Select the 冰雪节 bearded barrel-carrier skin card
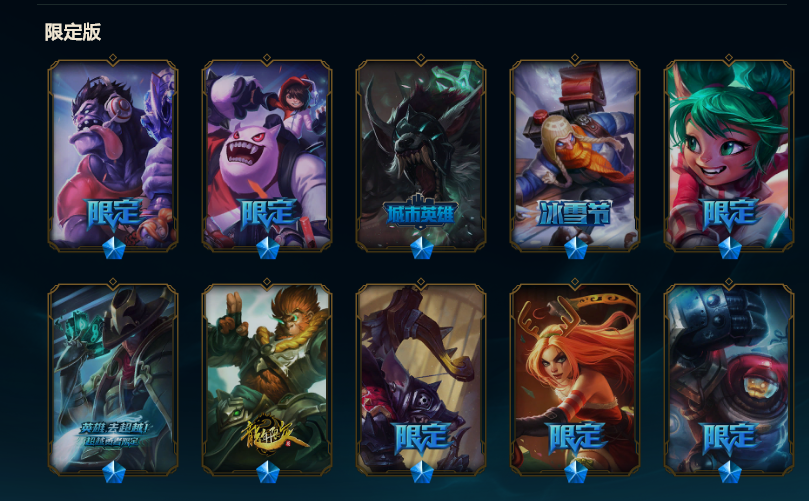This screenshot has width=809, height=501. [575, 155]
